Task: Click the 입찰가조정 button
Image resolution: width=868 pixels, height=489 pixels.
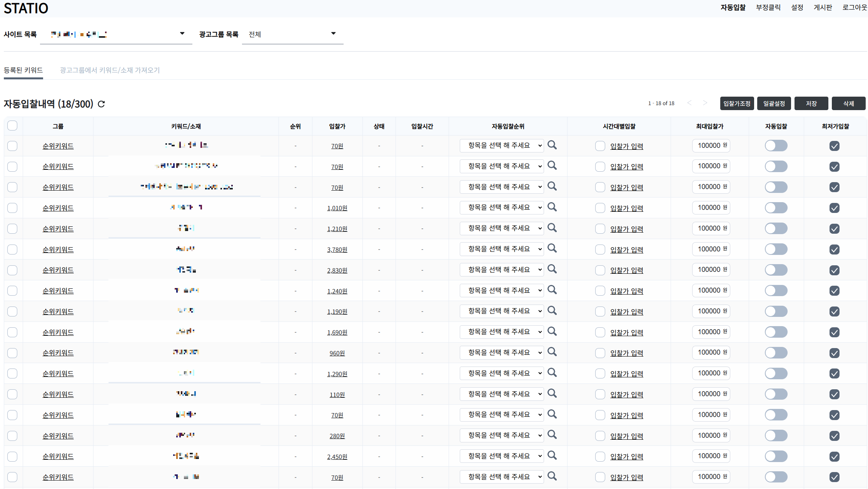Action: [x=736, y=104]
